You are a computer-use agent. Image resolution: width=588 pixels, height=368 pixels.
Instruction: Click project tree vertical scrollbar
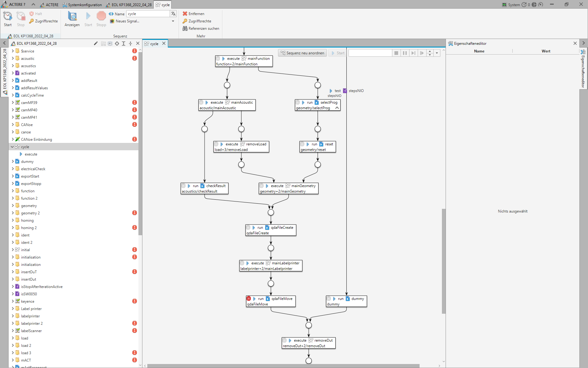coord(140,144)
